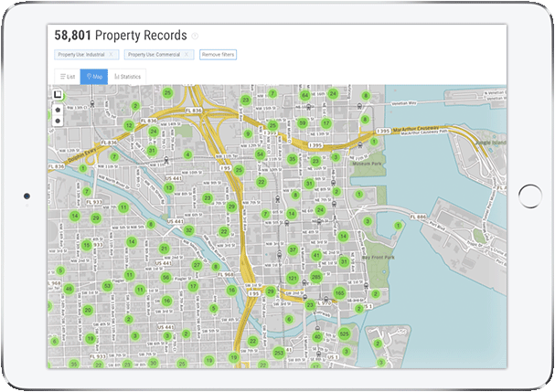Switch to the List tab
This screenshot has height=392, width=555.
coord(68,77)
